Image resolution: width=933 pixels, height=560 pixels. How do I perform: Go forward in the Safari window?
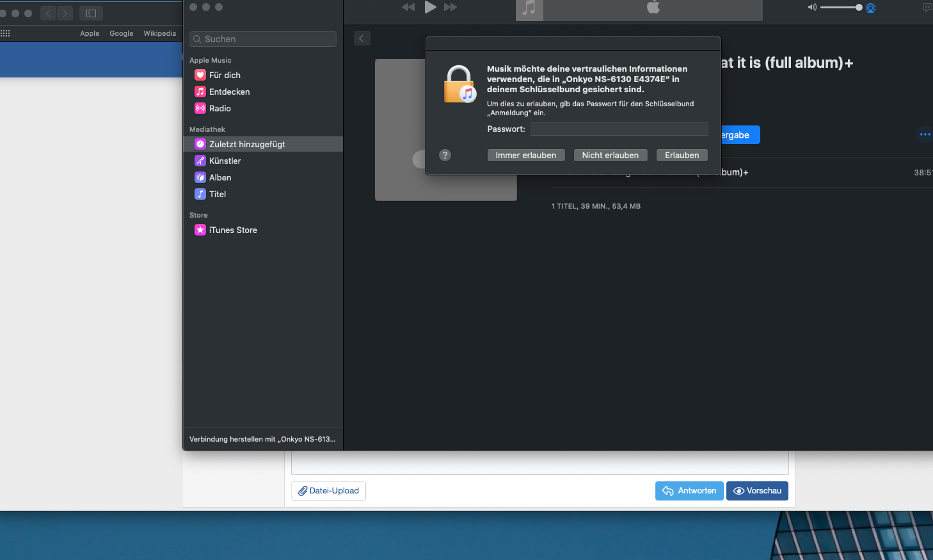coord(65,13)
